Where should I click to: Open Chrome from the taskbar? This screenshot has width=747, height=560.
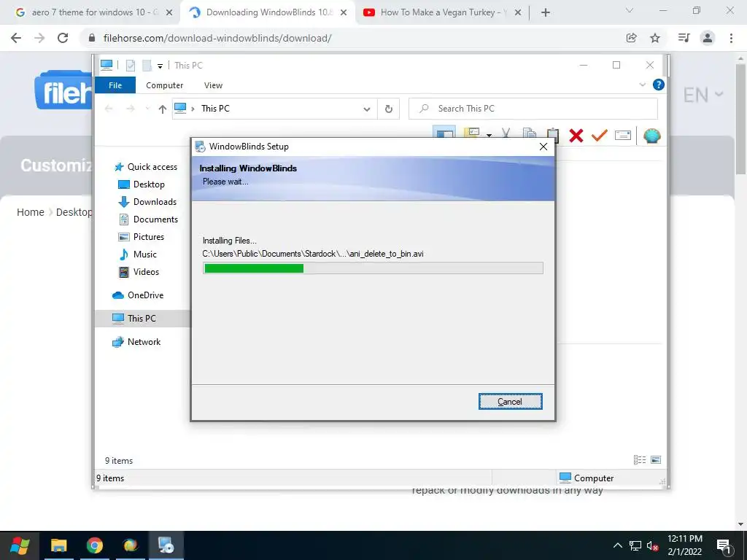click(x=95, y=545)
